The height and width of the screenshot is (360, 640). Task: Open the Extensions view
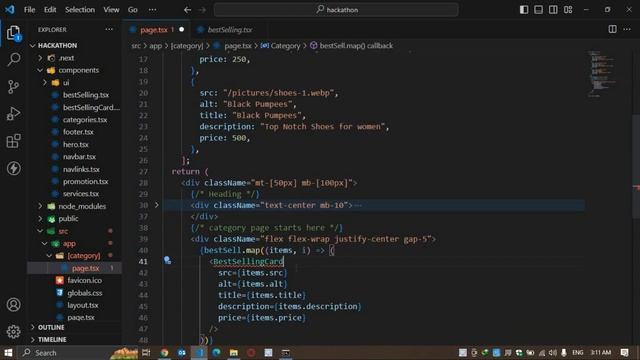pyautogui.click(x=13, y=141)
